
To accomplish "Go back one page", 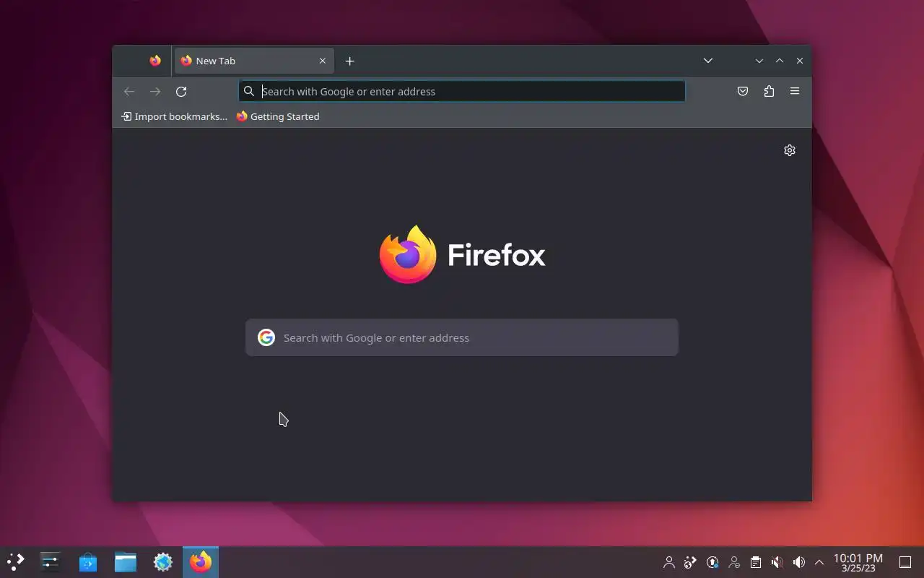I will tap(129, 91).
